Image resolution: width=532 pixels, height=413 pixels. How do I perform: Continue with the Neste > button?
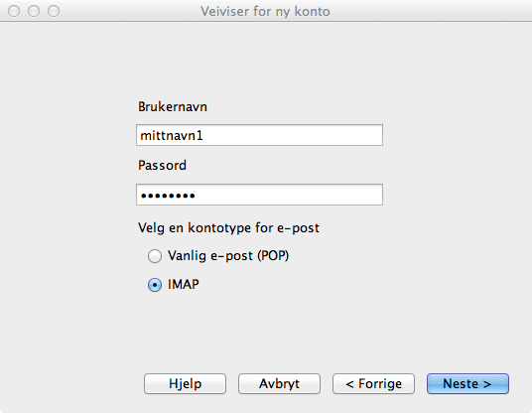(x=467, y=384)
